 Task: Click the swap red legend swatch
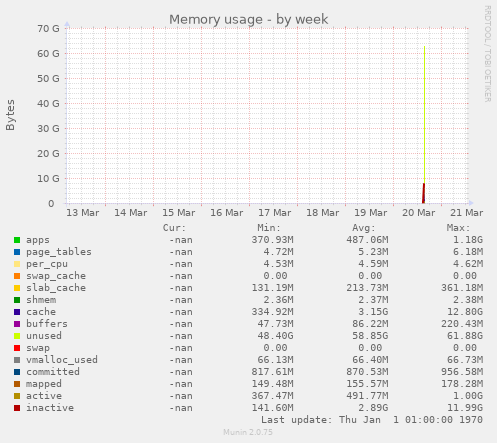pyautogui.click(x=17, y=348)
